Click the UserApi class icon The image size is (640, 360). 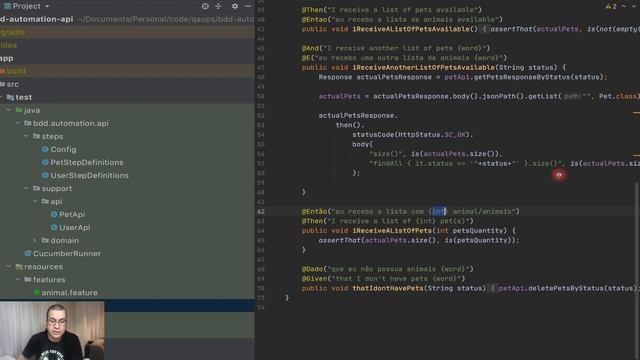tap(54, 228)
